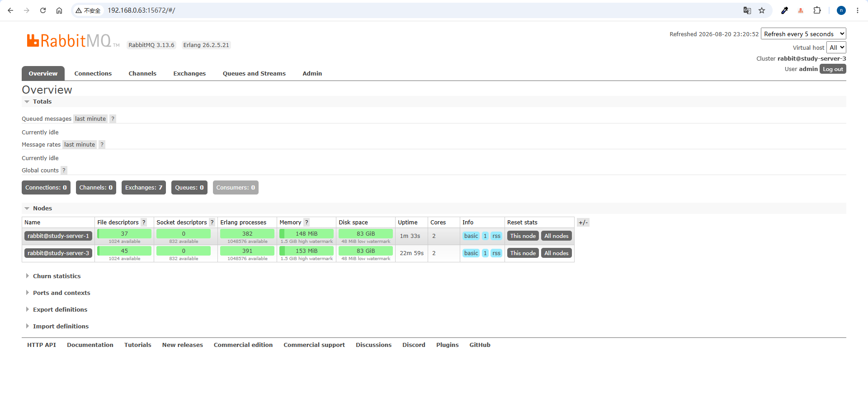
Task: Log out of admin user
Action: point(833,69)
